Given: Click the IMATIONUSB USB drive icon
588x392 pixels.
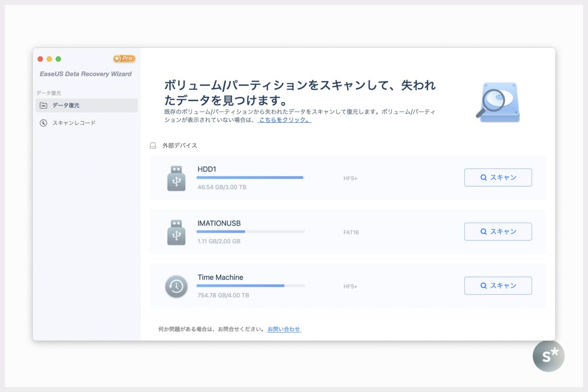Looking at the screenshot, I should pos(176,232).
